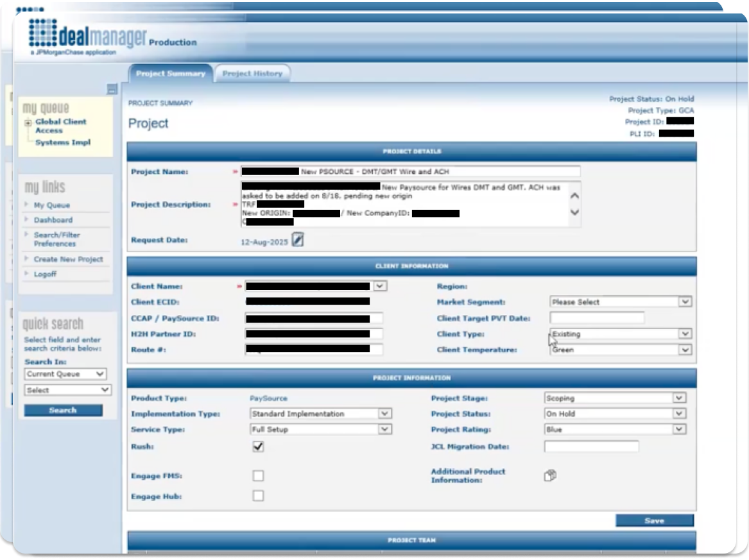Viewport: 749px width, 560px height.
Task: Open the Client Name dropdown
Action: pyautogui.click(x=380, y=286)
